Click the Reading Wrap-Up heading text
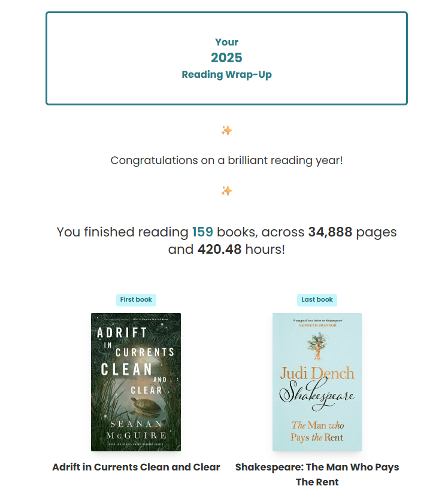 click(x=226, y=75)
